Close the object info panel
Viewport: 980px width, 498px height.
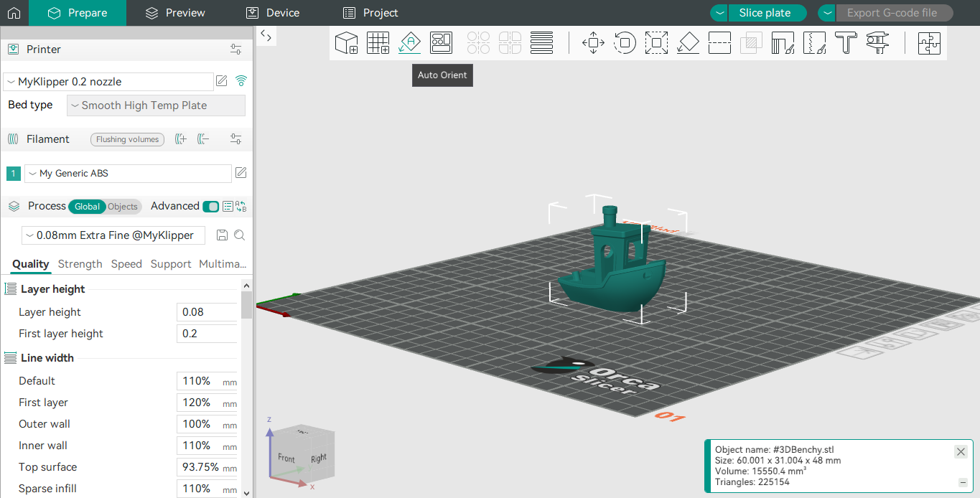click(x=961, y=451)
